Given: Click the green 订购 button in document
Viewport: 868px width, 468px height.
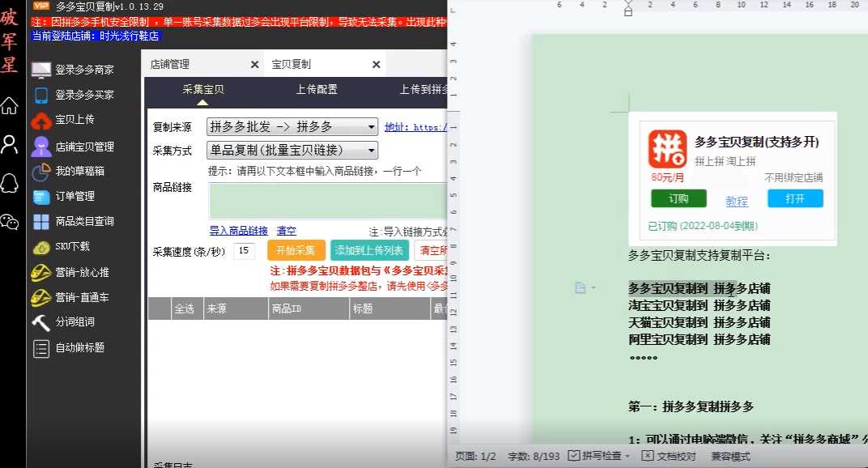Looking at the screenshot, I should [x=679, y=199].
